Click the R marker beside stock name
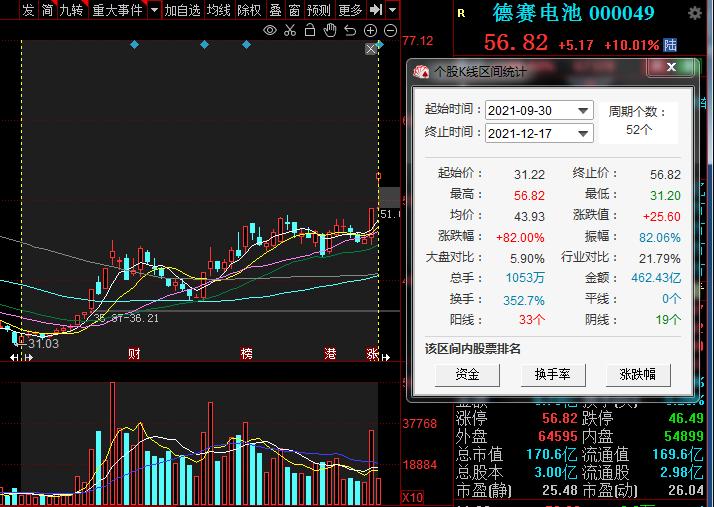This screenshot has width=714, height=507. pyautogui.click(x=461, y=14)
